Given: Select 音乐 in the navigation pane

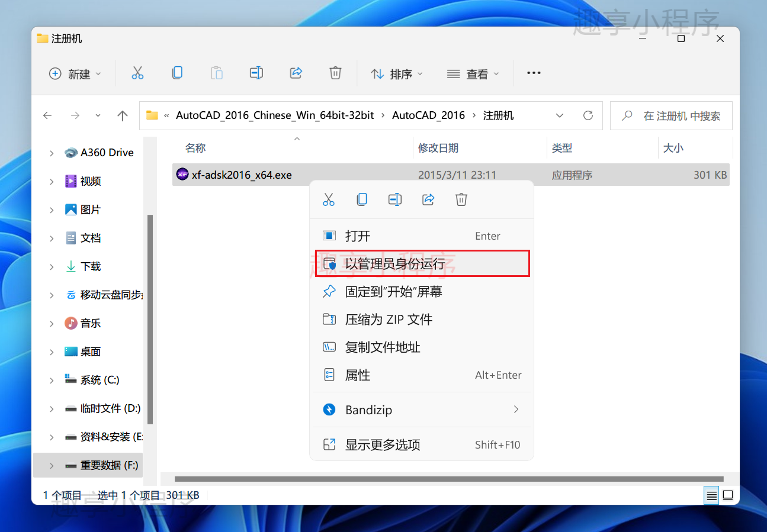Looking at the screenshot, I should 91,323.
